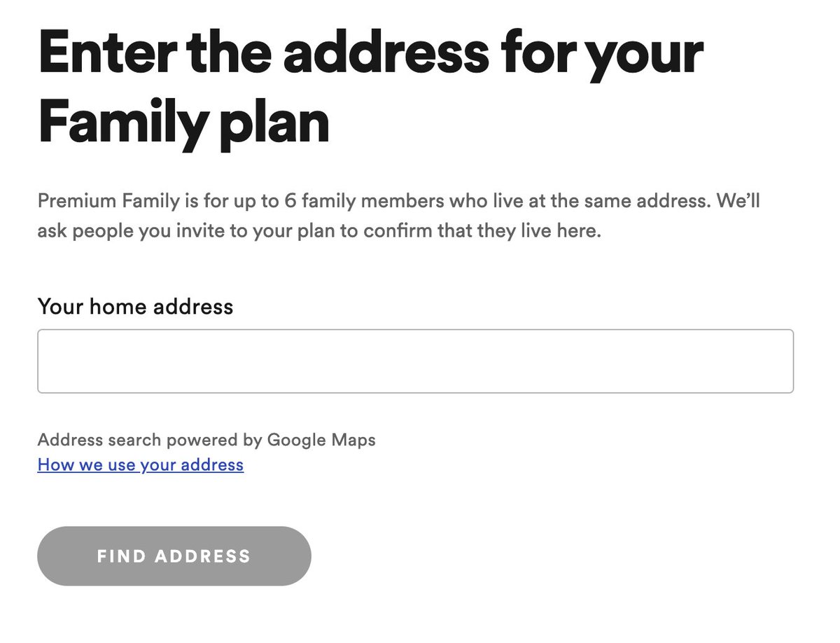Screen dimensions: 840x643
Task: Submit using the grey FIND ADDRESS pill button
Action: coord(174,556)
